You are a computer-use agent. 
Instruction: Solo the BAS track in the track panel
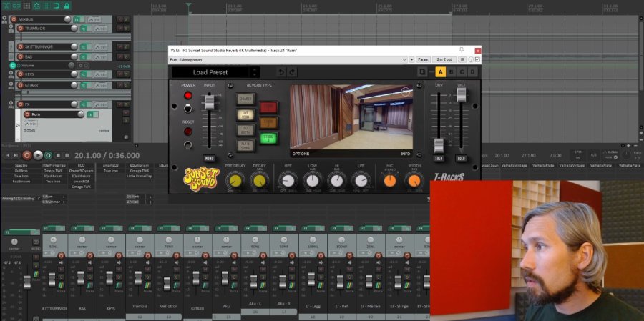tap(127, 56)
